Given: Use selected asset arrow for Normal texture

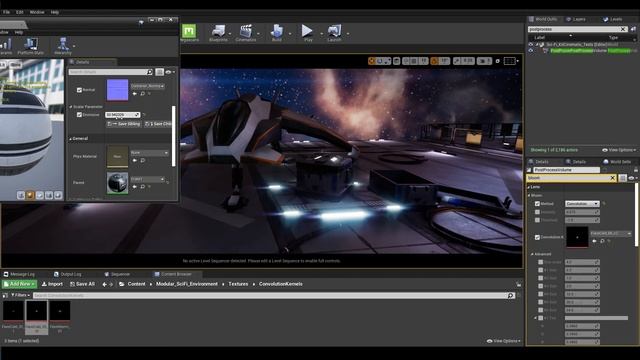Looking at the screenshot, I should pyautogui.click(x=135, y=94).
